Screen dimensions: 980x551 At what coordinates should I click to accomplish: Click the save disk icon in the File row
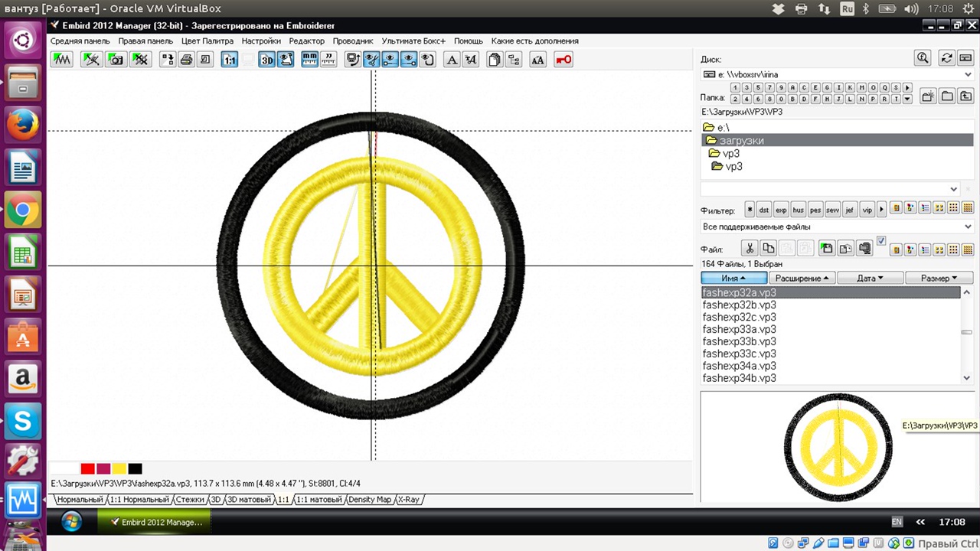pos(827,248)
